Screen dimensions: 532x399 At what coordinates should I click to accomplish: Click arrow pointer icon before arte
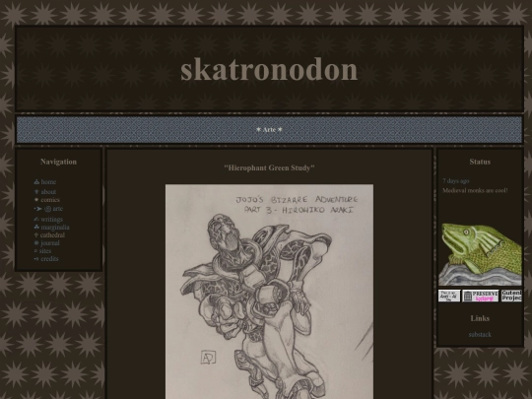point(38,209)
